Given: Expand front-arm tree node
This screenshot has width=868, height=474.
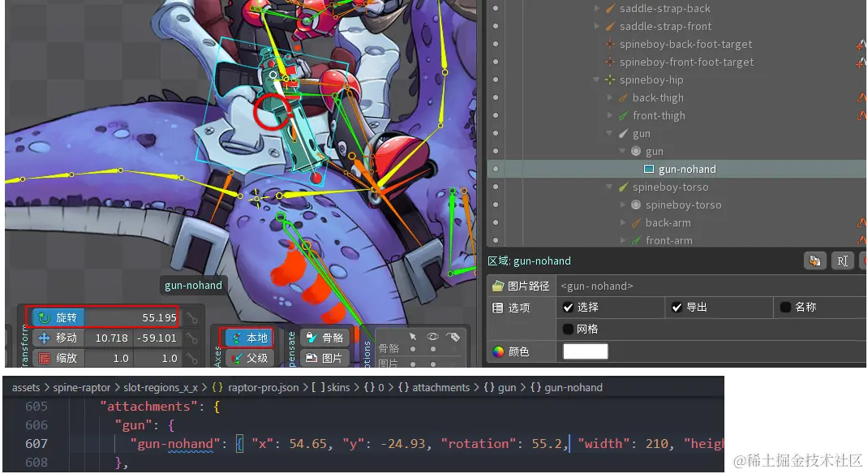Looking at the screenshot, I should point(623,240).
